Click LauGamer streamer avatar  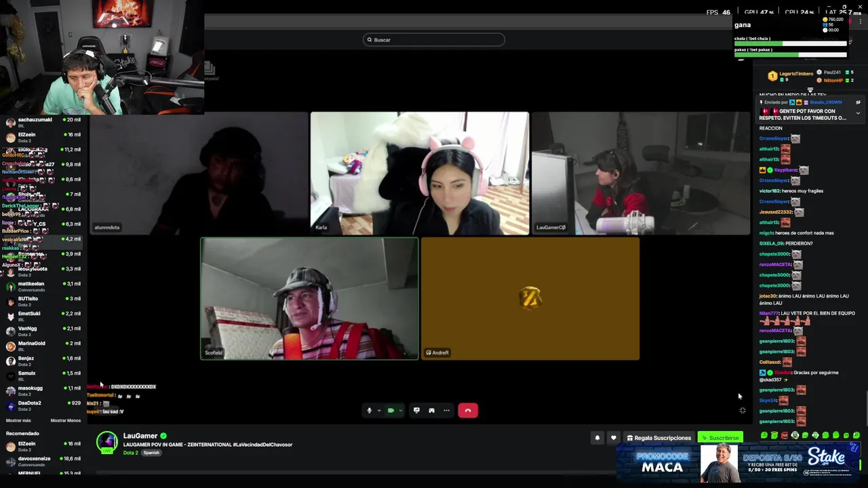pos(107,443)
